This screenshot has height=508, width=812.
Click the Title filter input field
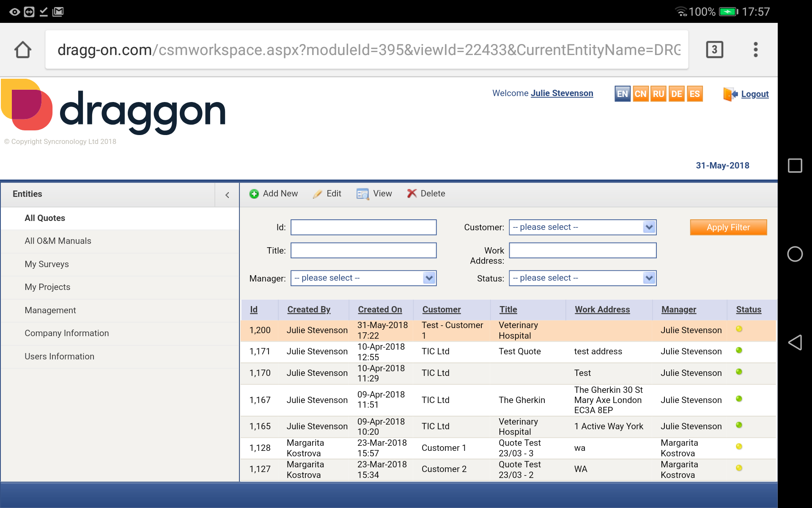tap(363, 250)
